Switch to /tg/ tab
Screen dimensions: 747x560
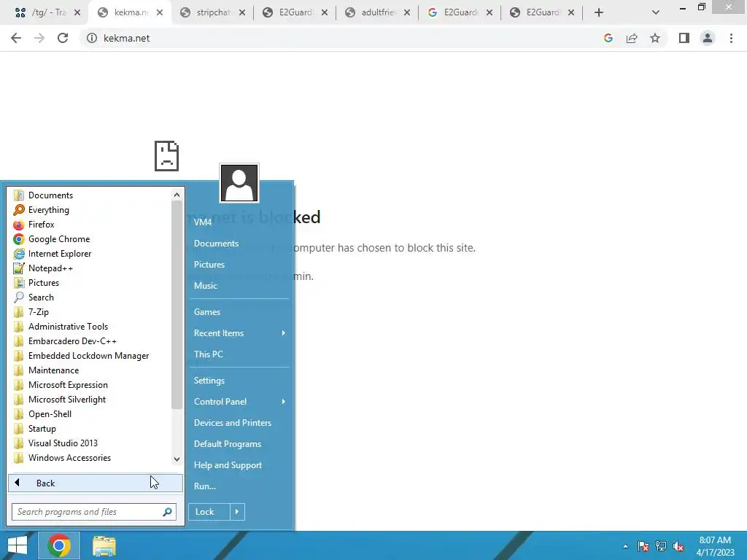click(43, 12)
